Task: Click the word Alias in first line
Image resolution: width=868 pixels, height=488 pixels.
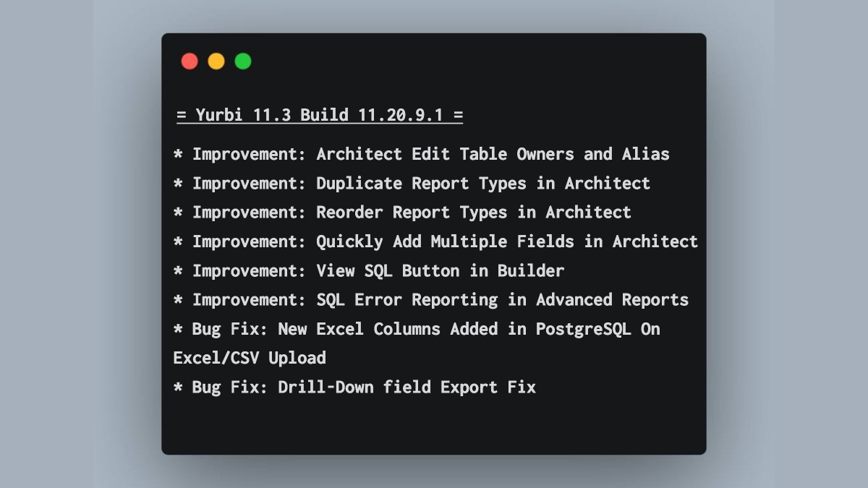Action: point(646,154)
